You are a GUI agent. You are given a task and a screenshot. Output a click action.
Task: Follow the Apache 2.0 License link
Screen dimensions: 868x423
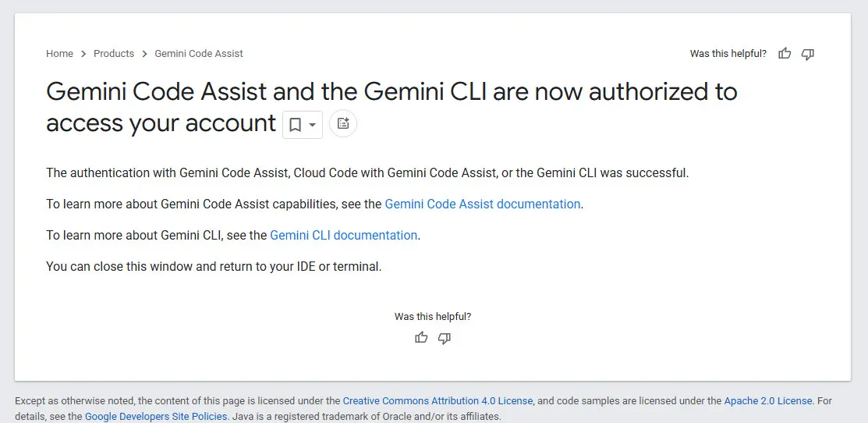point(768,401)
